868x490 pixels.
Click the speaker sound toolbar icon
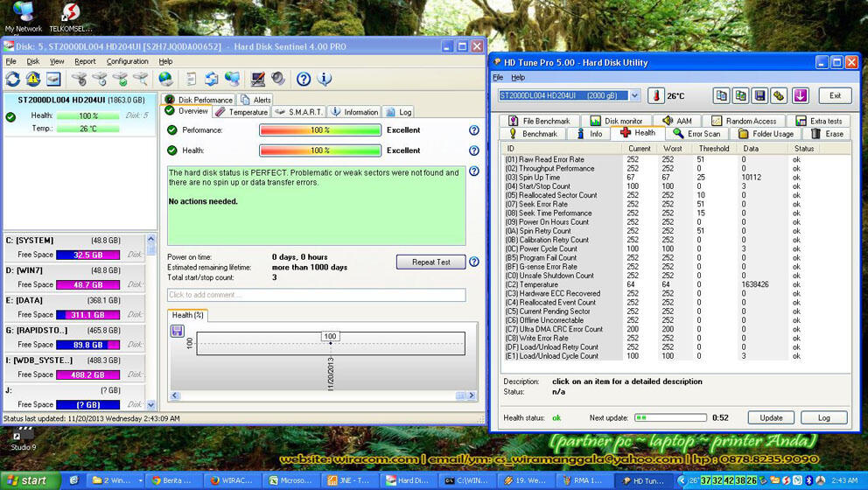tap(278, 79)
